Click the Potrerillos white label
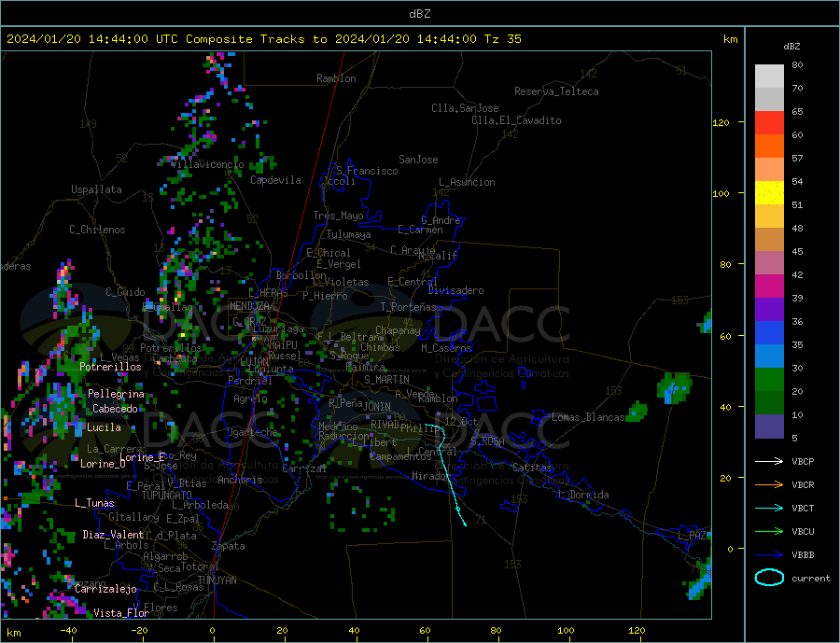840x643 pixels. tap(110, 367)
